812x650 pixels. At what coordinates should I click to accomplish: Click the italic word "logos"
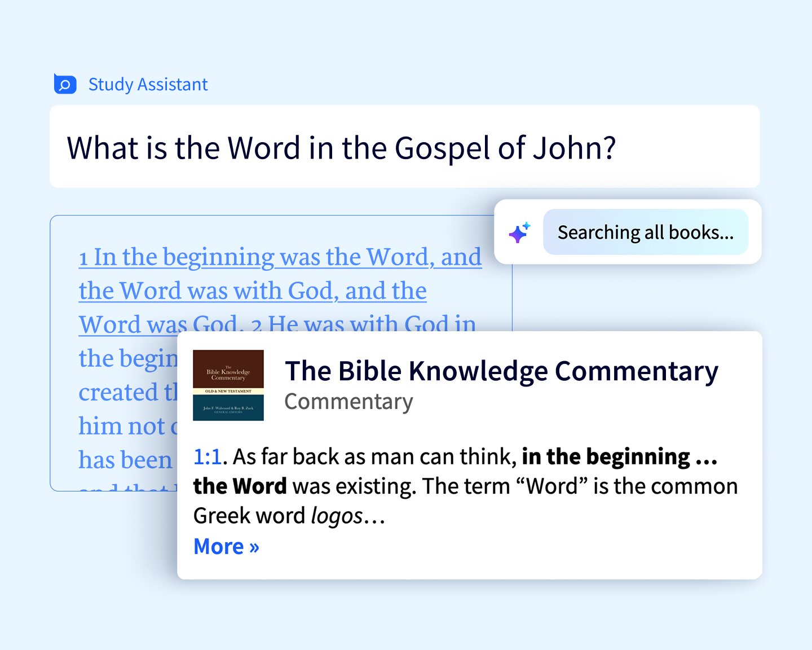pos(337,516)
